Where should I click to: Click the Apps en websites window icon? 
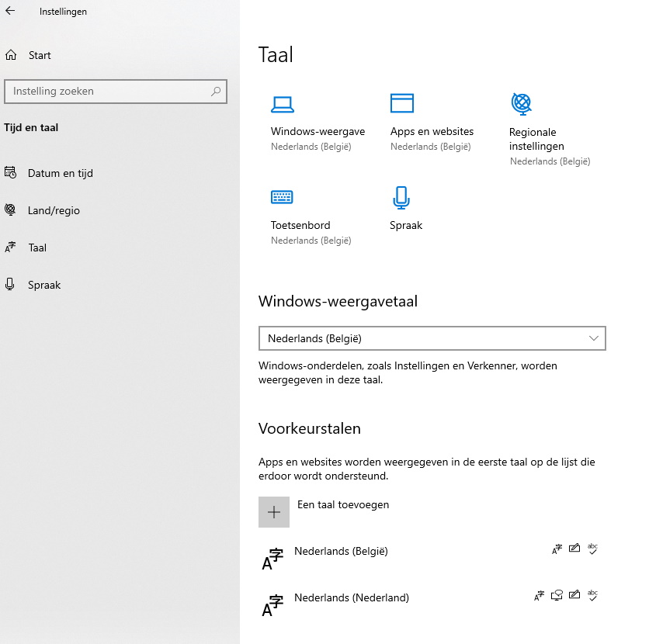point(402,102)
